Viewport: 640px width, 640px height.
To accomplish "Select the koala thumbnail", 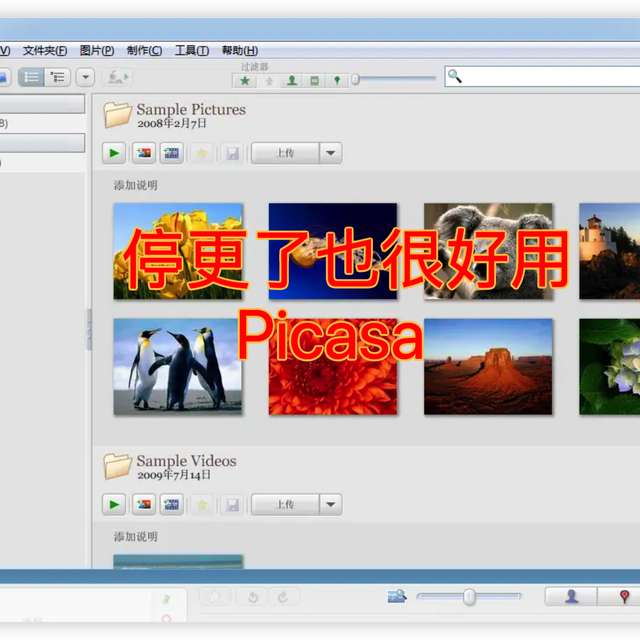I will (488, 251).
